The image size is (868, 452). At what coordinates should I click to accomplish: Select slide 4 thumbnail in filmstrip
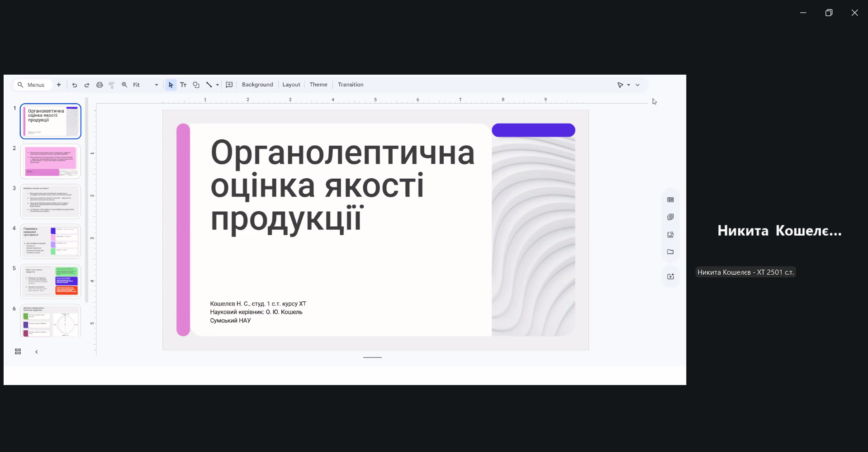(51, 241)
